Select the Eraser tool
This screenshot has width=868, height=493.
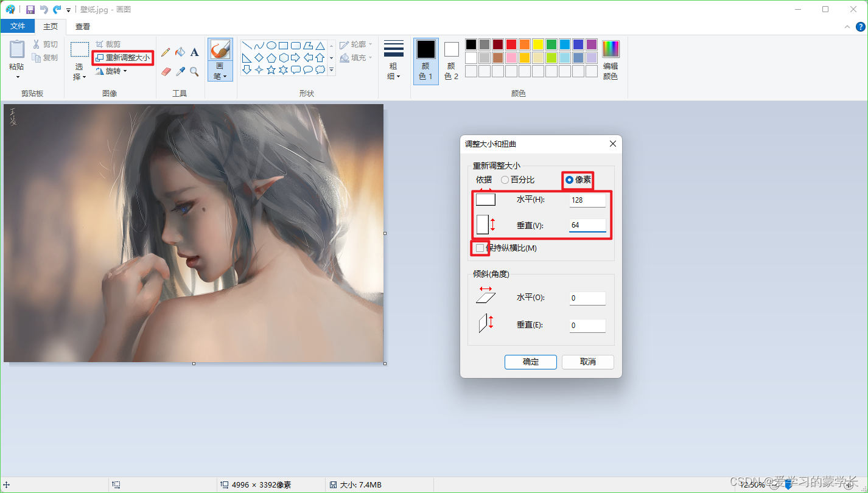tap(166, 72)
